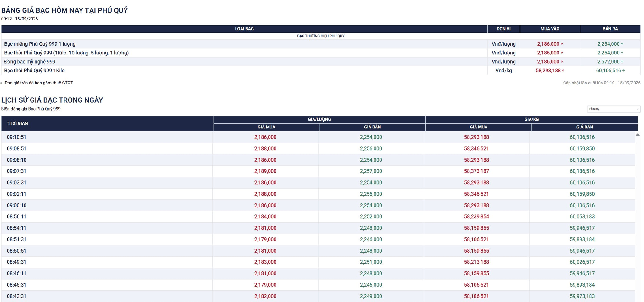The height and width of the screenshot is (302, 644).
Task: Select the Bạc thỏi Phú Quý 999 1Kilo name
Action: (34, 71)
